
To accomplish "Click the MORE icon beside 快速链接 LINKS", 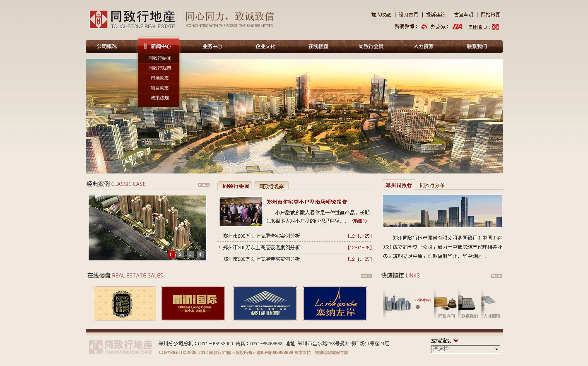I will 496,276.
